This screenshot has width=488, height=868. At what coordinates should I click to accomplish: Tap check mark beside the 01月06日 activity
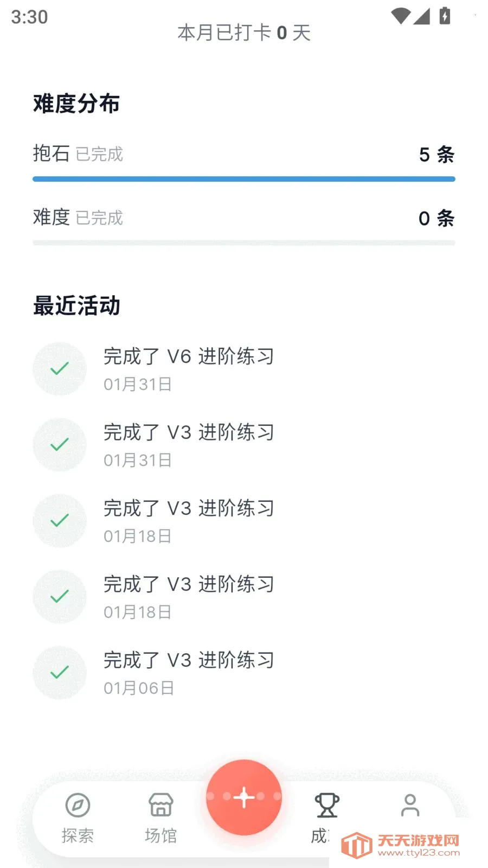60,673
